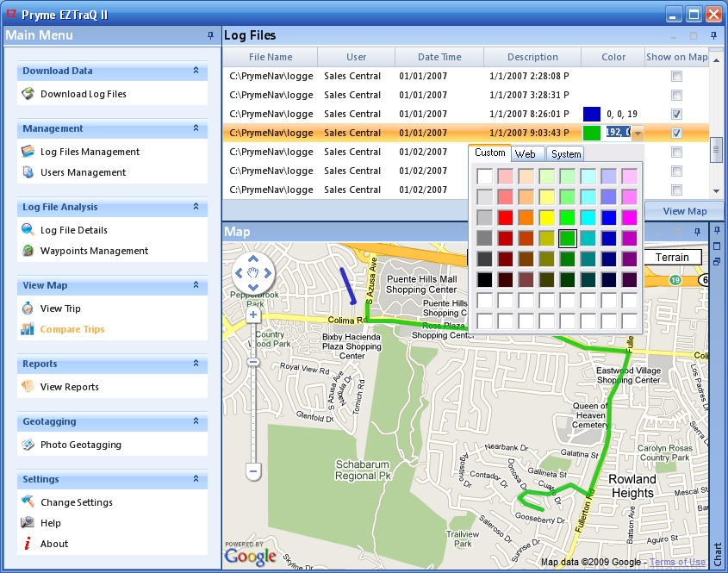Click the Compare Trips chart icon
The height and width of the screenshot is (573, 728).
[28, 329]
